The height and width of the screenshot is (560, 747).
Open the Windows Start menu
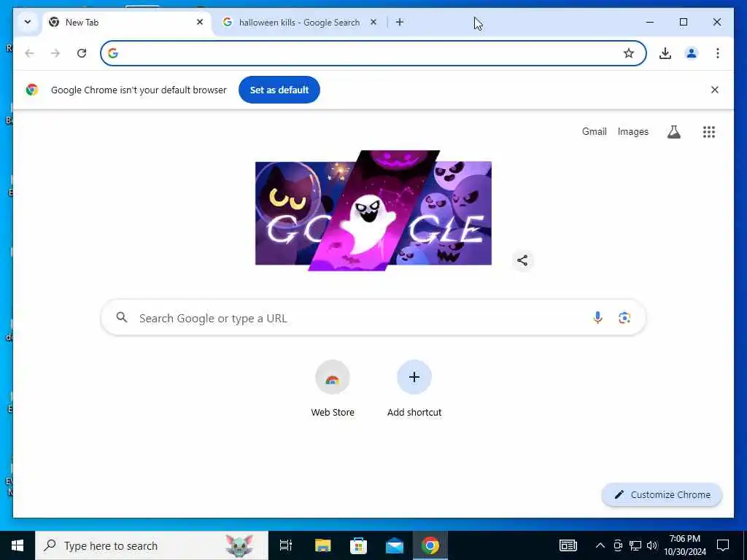(18, 545)
